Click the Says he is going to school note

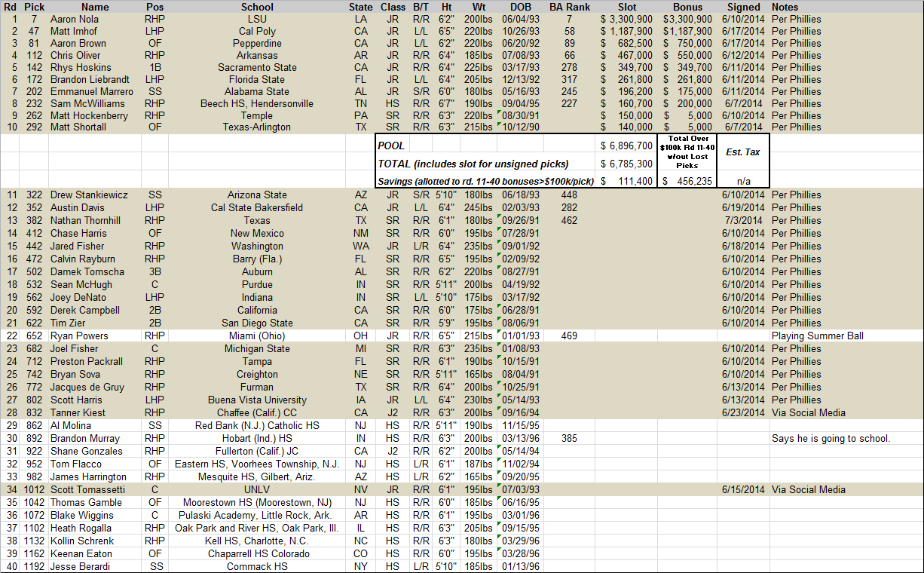point(831,438)
